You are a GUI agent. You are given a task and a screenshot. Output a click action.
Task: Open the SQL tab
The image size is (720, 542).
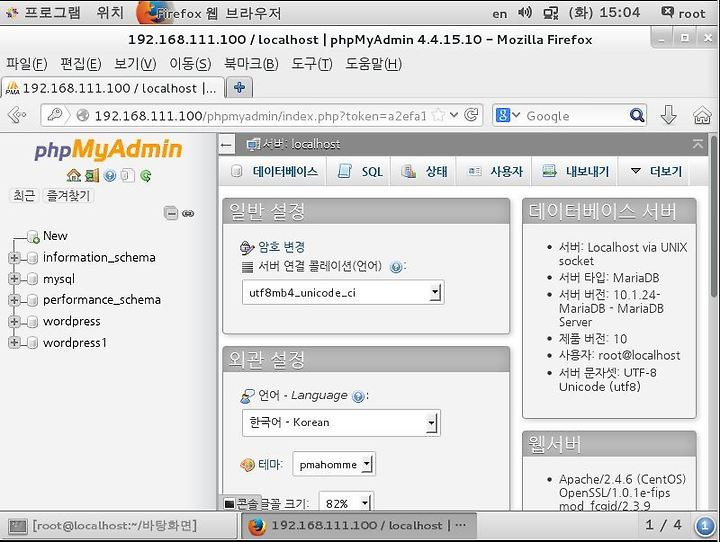[x=360, y=171]
